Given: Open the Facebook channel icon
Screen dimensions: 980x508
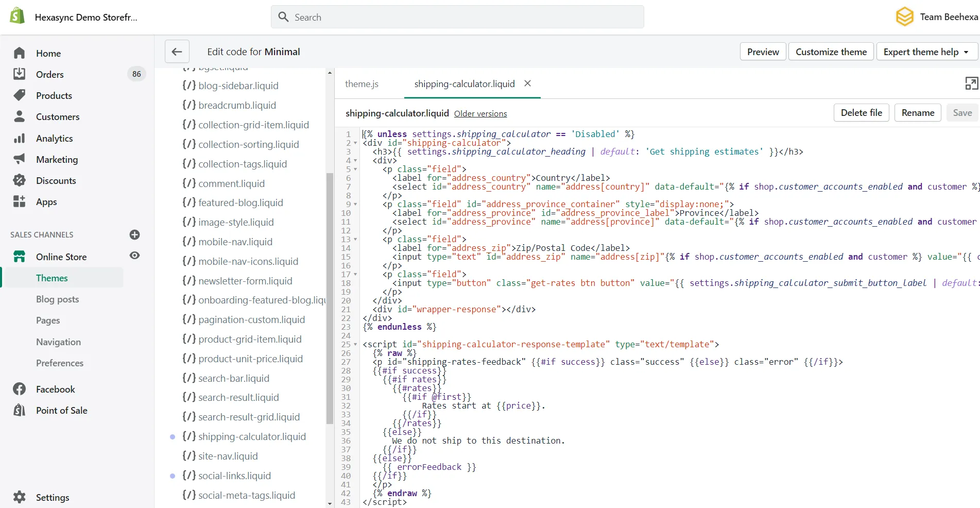Looking at the screenshot, I should pos(19,389).
